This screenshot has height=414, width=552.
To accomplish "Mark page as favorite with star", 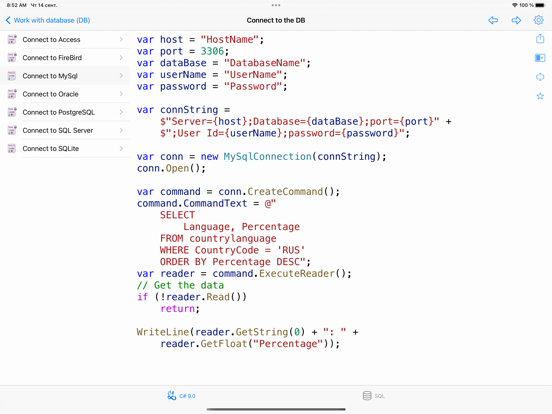I will coord(540,96).
